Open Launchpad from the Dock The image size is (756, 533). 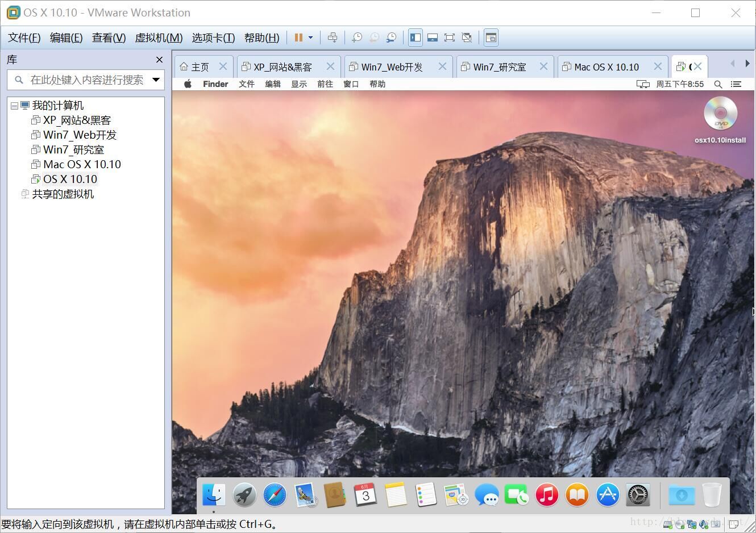pyautogui.click(x=244, y=495)
